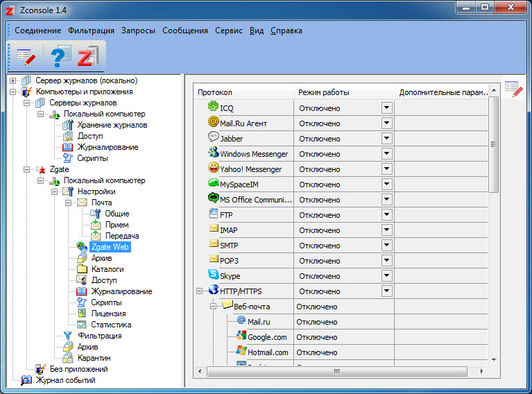532x394 pixels.
Task: Open the Skype mode dropdown
Action: pyautogui.click(x=386, y=276)
